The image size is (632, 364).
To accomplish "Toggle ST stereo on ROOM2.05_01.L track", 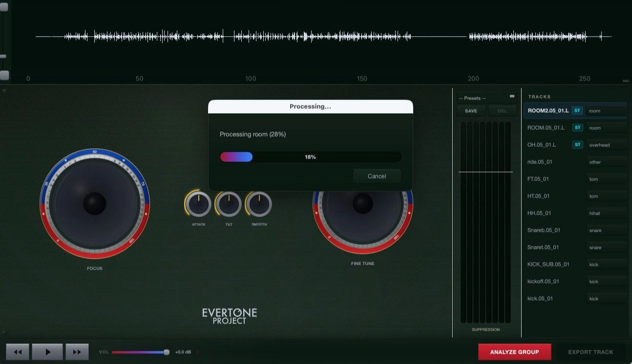I will pos(577,111).
